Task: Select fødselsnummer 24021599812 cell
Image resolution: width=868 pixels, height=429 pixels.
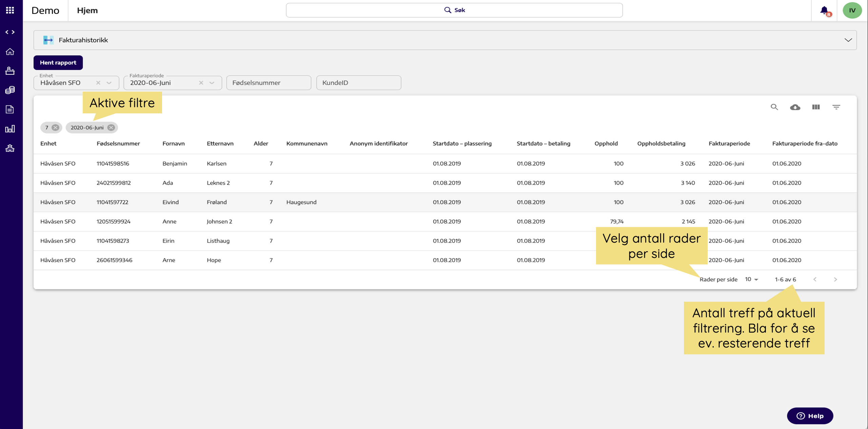Action: pos(114,183)
